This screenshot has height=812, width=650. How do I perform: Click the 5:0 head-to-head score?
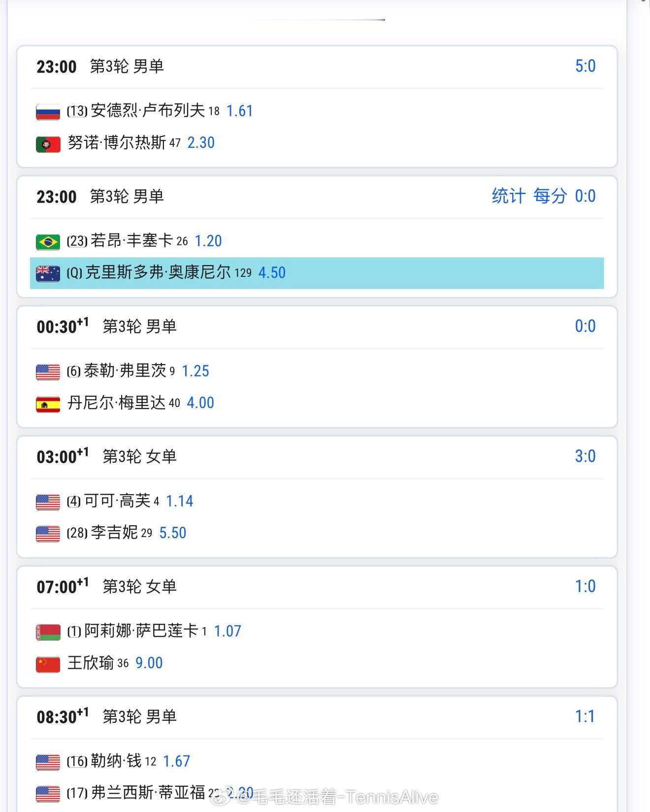585,66
